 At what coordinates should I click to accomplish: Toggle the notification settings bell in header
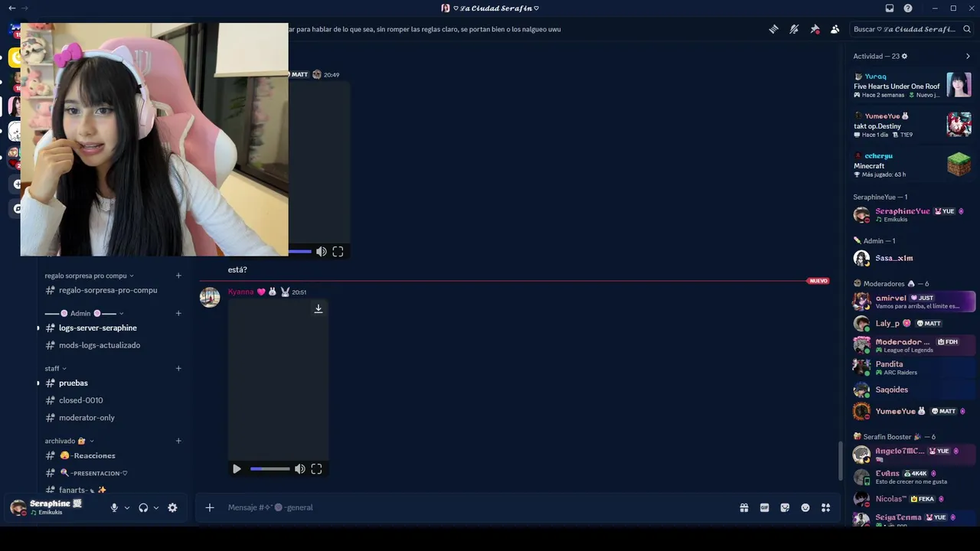[x=794, y=29]
